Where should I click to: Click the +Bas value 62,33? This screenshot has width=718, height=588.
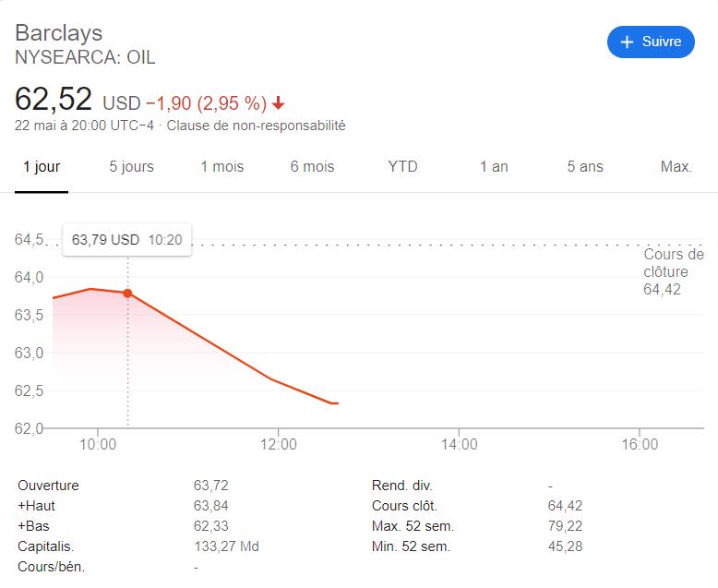coord(210,526)
